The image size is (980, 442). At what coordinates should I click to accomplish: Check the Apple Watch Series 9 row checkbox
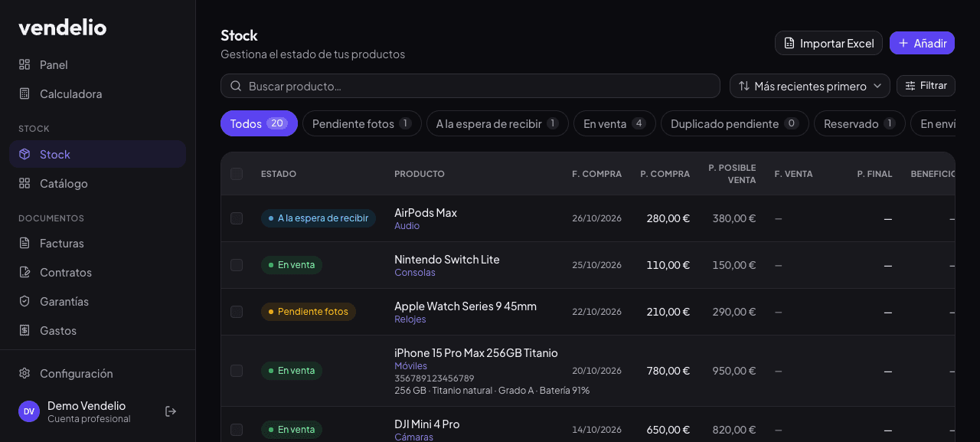point(237,312)
